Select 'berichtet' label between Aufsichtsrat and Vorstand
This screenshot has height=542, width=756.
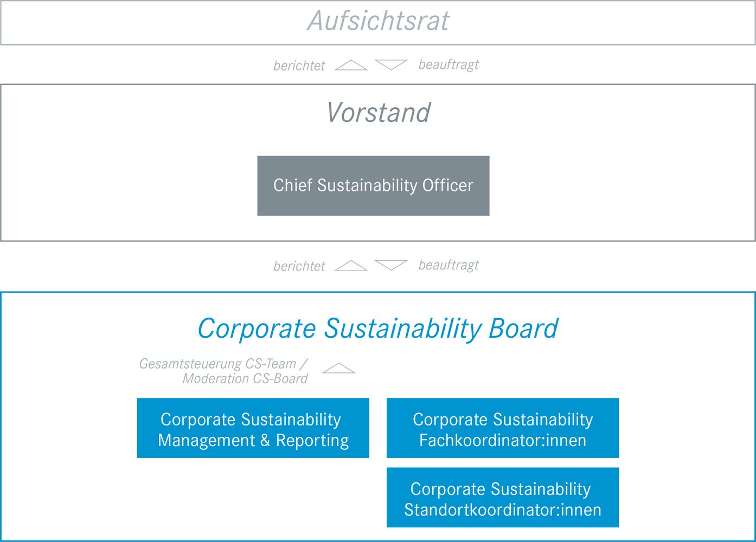[x=299, y=66]
